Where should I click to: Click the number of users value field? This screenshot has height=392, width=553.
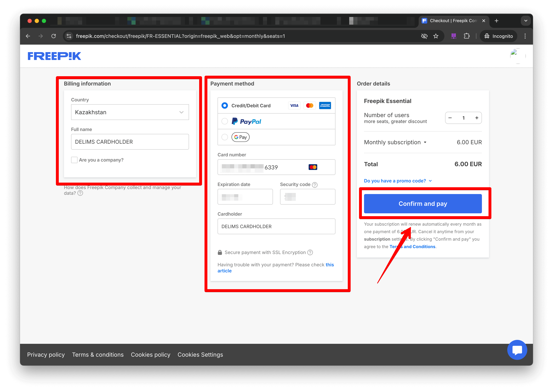(463, 118)
